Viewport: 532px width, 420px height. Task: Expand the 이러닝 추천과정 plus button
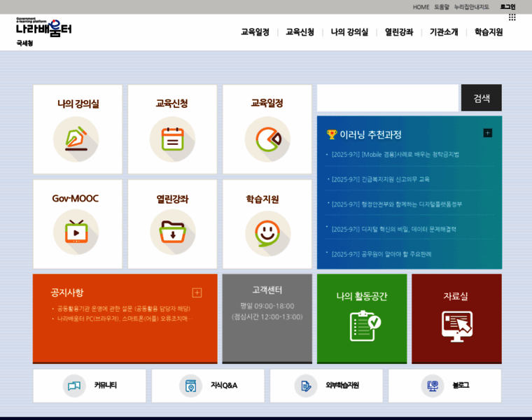[488, 133]
